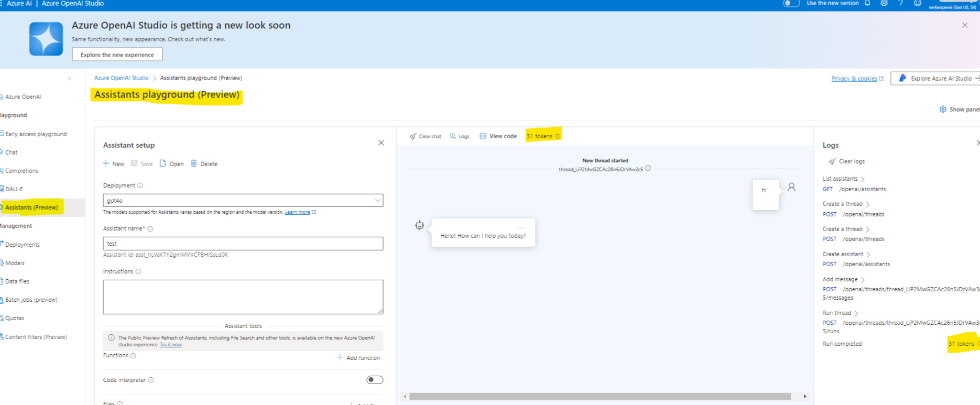Screen dimensions: 980x405
Task: Click the Save floppy disk icon
Action: [134, 163]
